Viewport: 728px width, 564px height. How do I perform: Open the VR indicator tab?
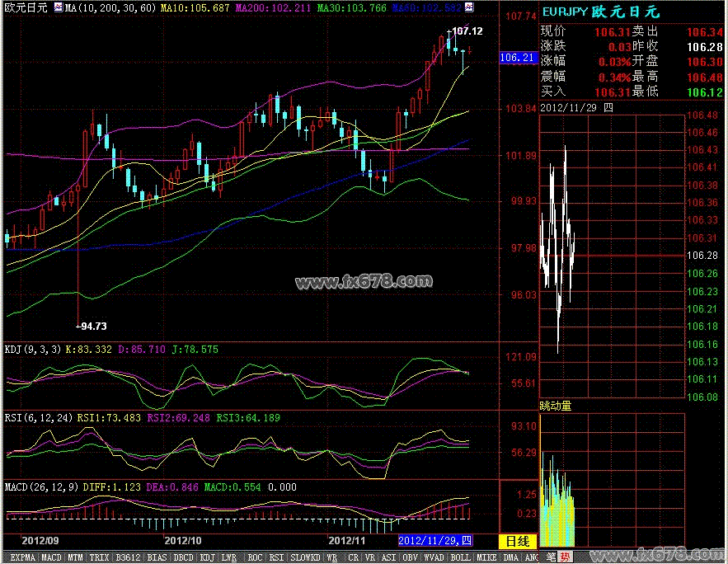(370, 557)
